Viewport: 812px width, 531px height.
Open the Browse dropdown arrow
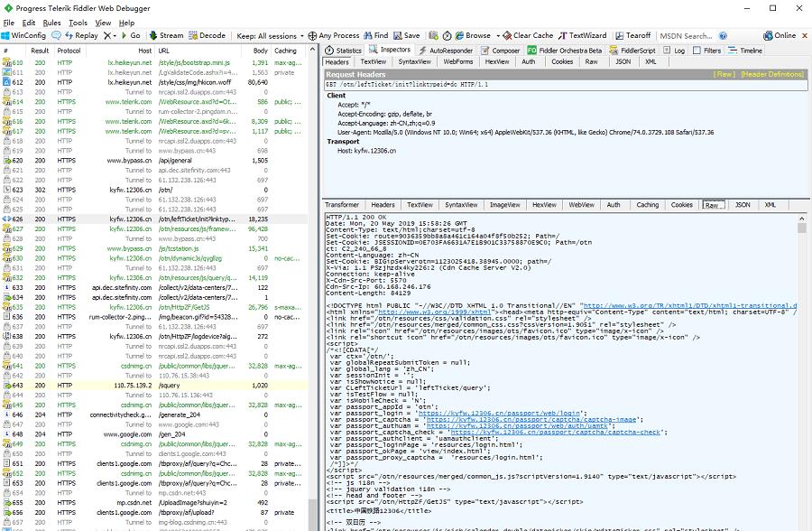pos(498,36)
